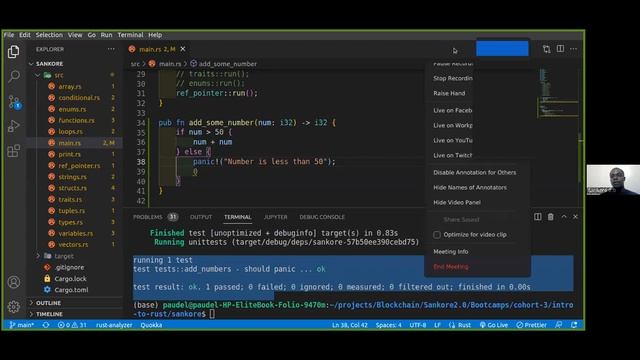Open editor more actions ellipsis

point(573,49)
